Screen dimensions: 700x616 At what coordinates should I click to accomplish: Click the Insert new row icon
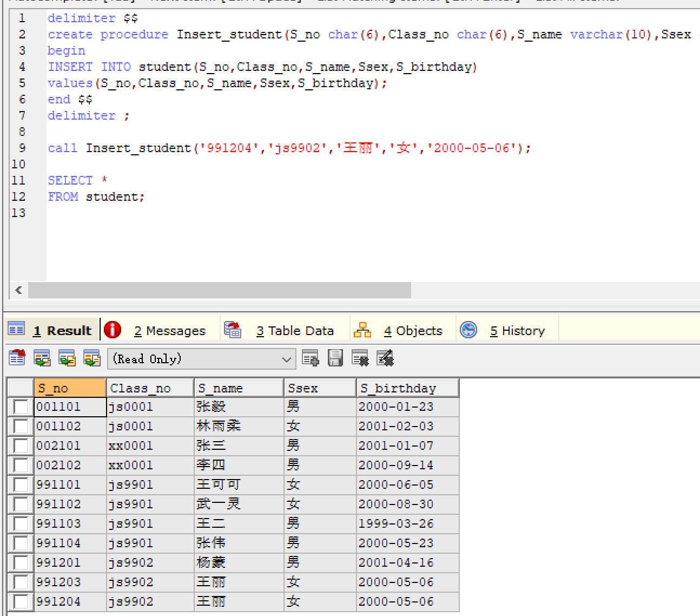311,358
